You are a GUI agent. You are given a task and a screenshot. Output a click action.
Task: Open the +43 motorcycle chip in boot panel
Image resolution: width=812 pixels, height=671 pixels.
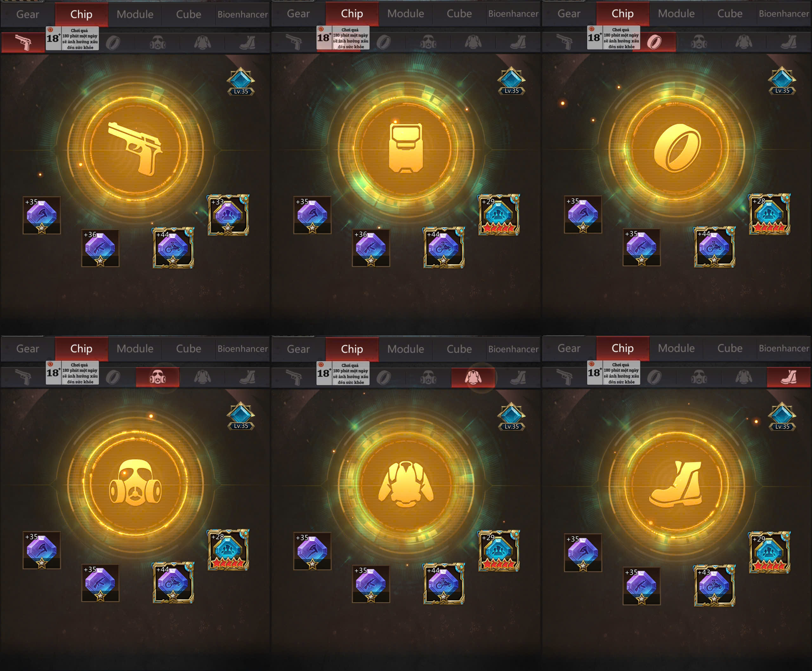(x=715, y=586)
